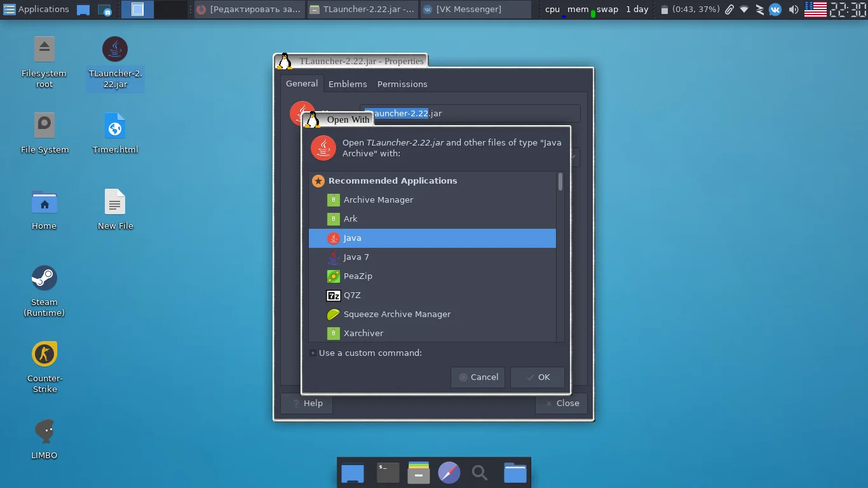
Task: Click the application list scrollbar
Action: pos(560,182)
